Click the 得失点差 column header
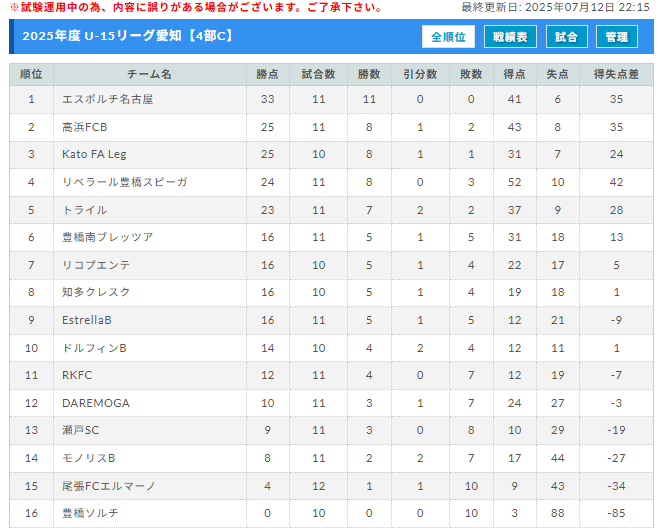This screenshot has width=661, height=532. pyautogui.click(x=616, y=74)
